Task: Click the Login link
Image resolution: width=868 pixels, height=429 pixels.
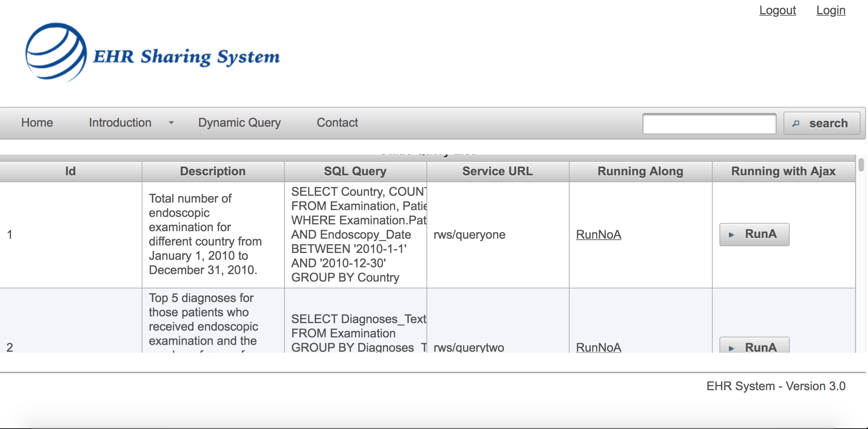Action: pos(831,10)
